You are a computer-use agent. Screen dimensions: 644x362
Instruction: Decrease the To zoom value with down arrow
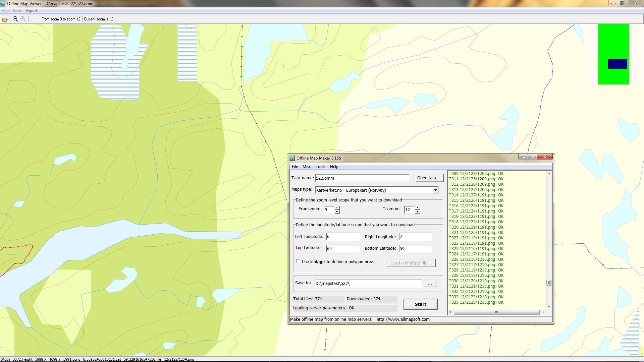point(418,212)
